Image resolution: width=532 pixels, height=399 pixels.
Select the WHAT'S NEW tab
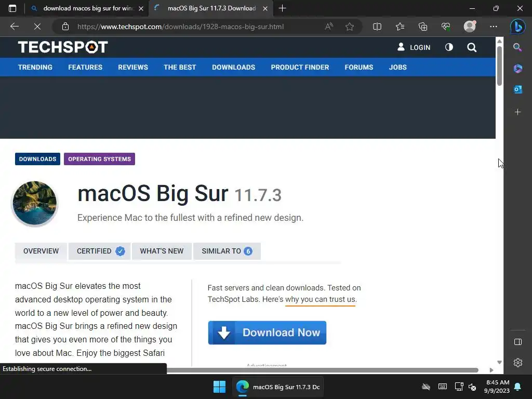[162, 251]
